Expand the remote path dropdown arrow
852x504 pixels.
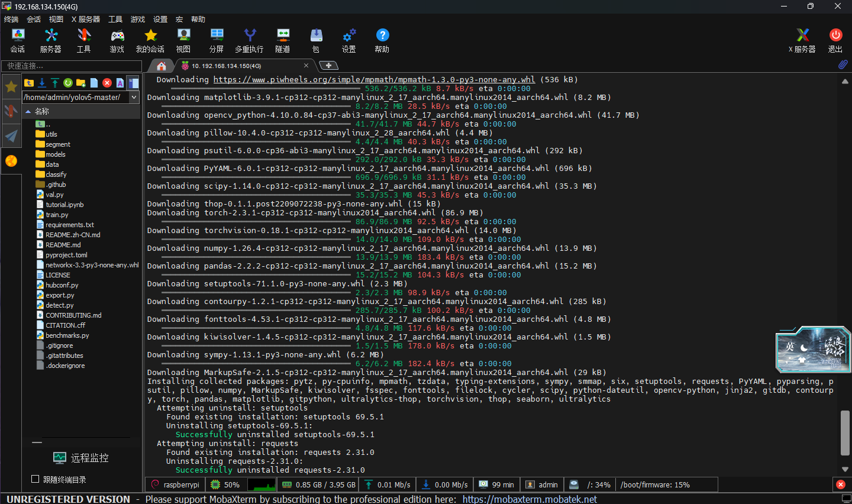point(134,97)
